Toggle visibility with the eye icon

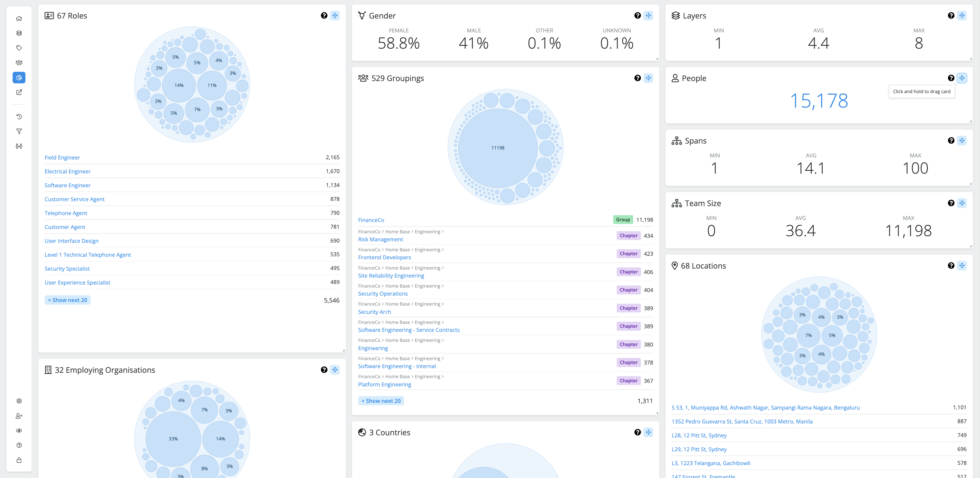point(19,430)
